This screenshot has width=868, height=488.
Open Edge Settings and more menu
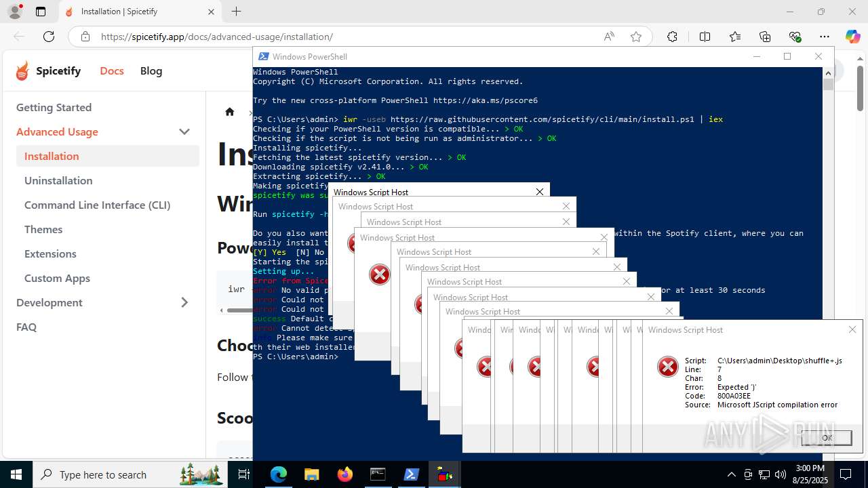click(x=825, y=37)
